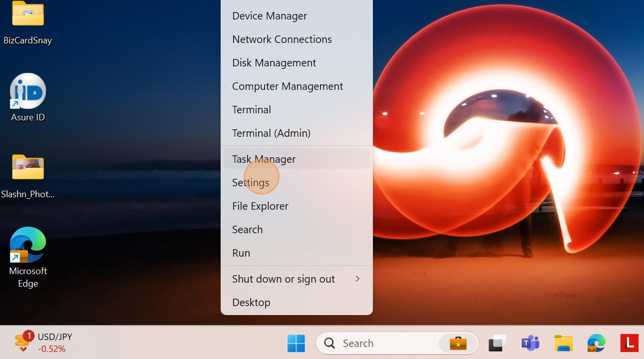Open Task View from the taskbar
This screenshot has width=644, height=359.
coord(497,343)
